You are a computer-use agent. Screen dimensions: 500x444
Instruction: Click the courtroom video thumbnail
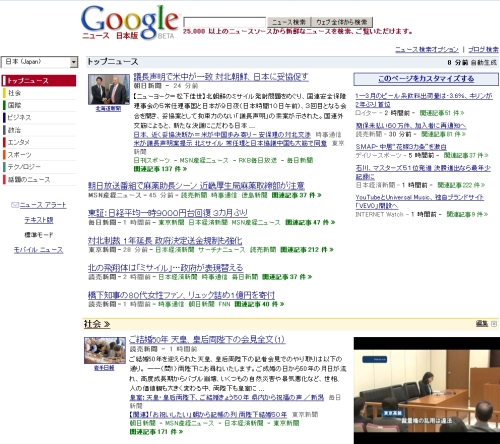point(427,390)
